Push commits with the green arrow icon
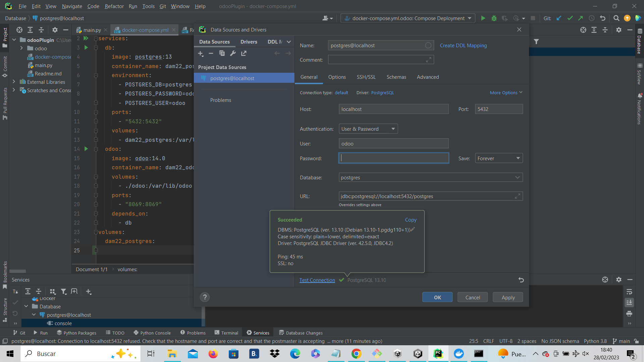This screenshot has width=644, height=362. click(x=580, y=18)
